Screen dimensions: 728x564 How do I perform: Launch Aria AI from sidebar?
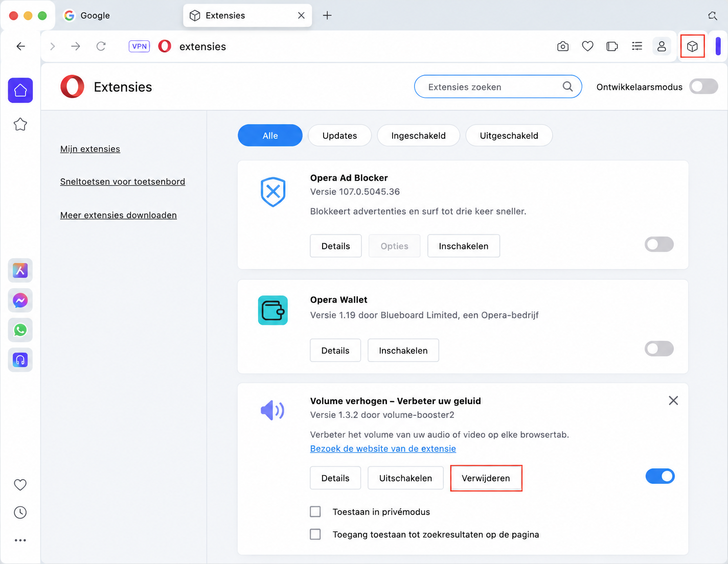[20, 270]
